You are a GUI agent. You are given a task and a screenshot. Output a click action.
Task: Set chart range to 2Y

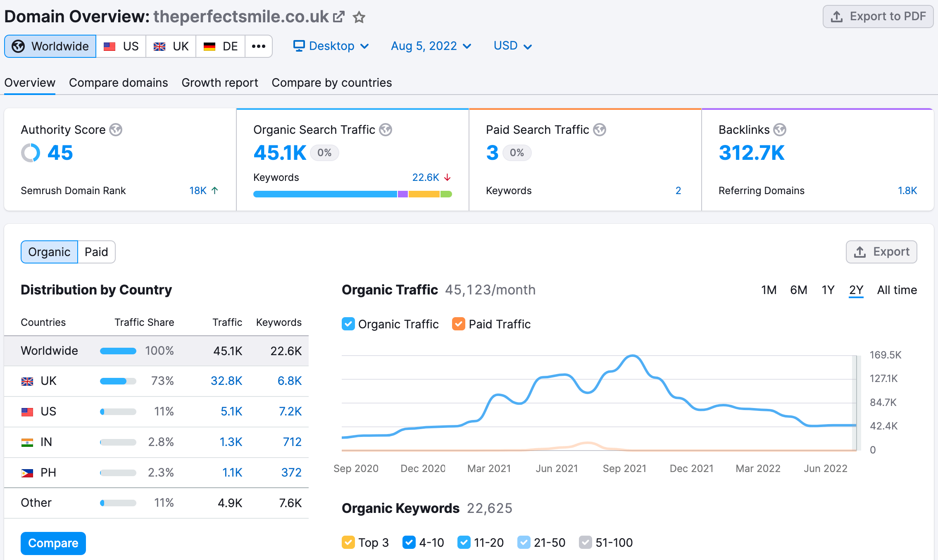(x=856, y=290)
